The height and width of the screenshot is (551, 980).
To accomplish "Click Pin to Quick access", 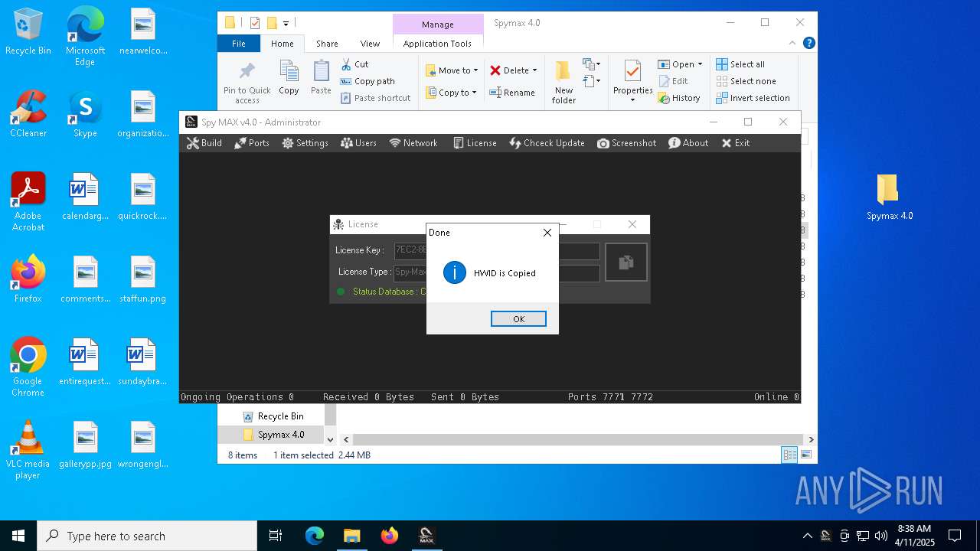I will tap(247, 83).
